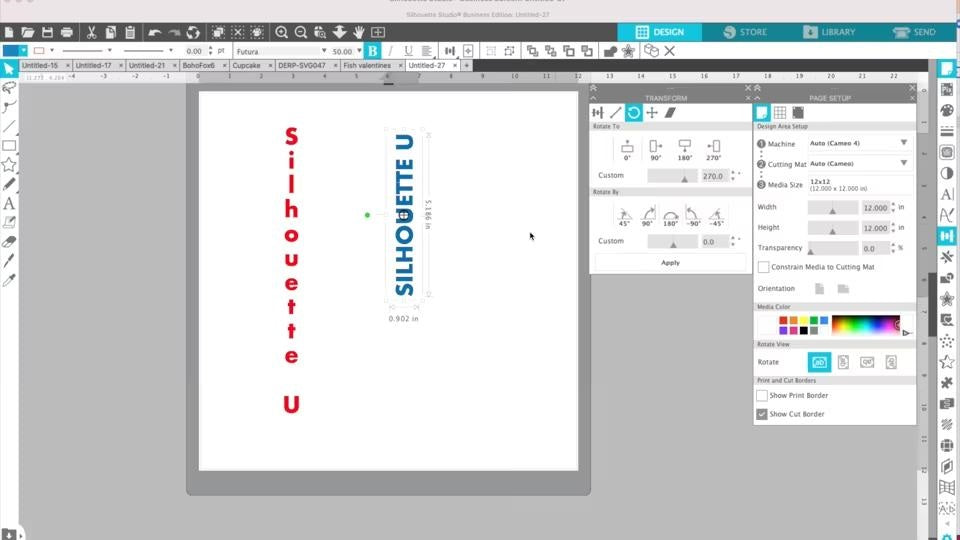The height and width of the screenshot is (540, 960).
Task: Open Grid settings tab in Page Setup
Action: [779, 113]
